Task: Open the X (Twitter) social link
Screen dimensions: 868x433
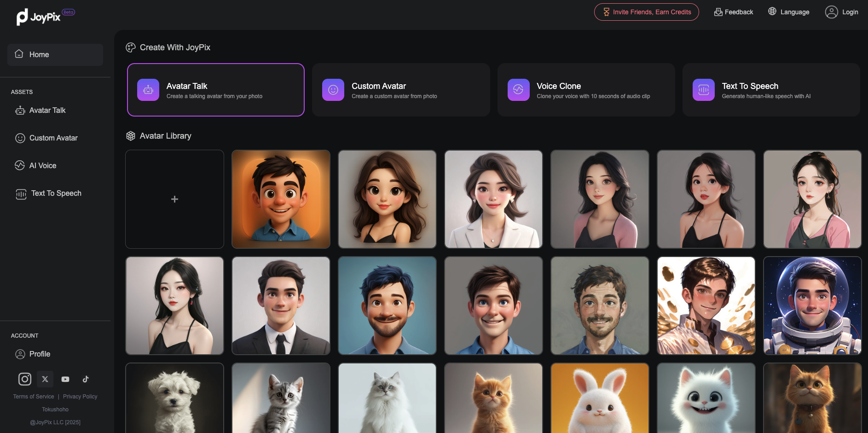Action: coord(45,379)
